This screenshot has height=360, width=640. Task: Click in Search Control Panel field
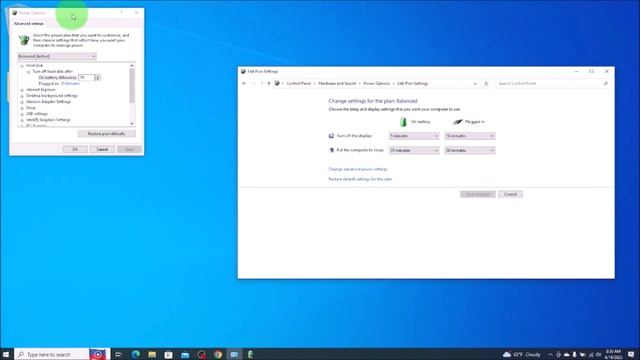(549, 83)
